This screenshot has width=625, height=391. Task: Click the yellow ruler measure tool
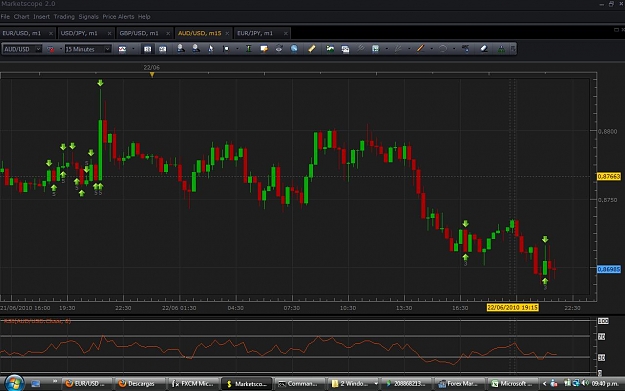[312, 49]
